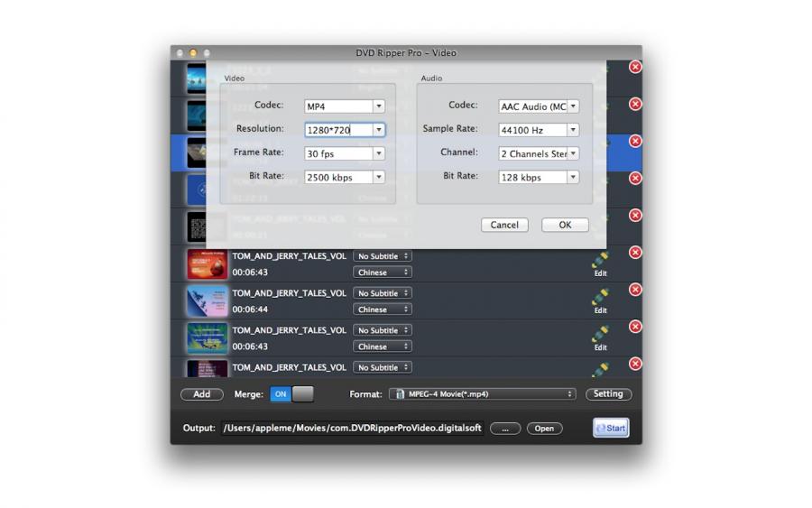This screenshot has height=508, width=812.
Task: Open the Setting button next to Format
Action: (608, 393)
